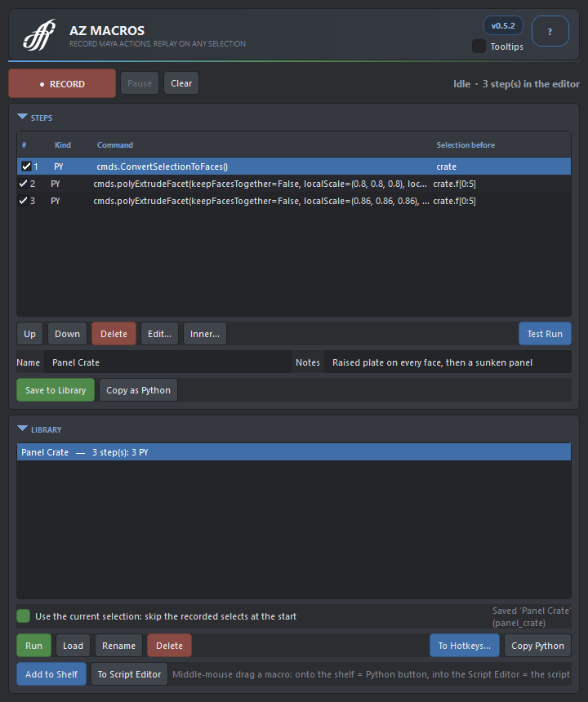Screen dimensions: 588x702
Task: Select the Panel Crate library entry
Action: coord(294,452)
